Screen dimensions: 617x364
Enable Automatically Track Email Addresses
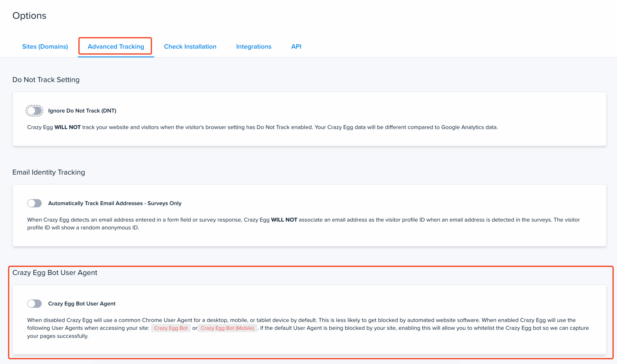click(x=34, y=203)
